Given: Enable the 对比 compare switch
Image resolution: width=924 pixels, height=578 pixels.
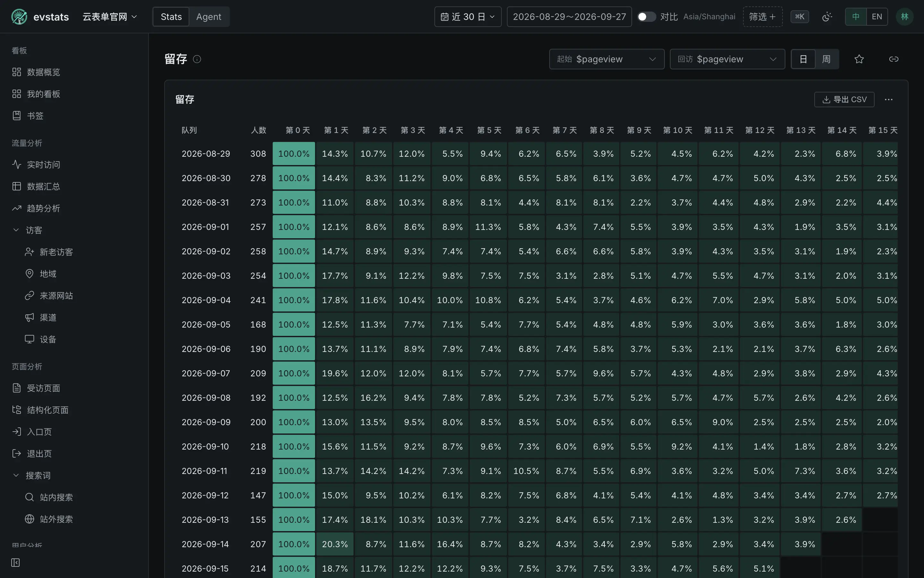Looking at the screenshot, I should pos(646,17).
